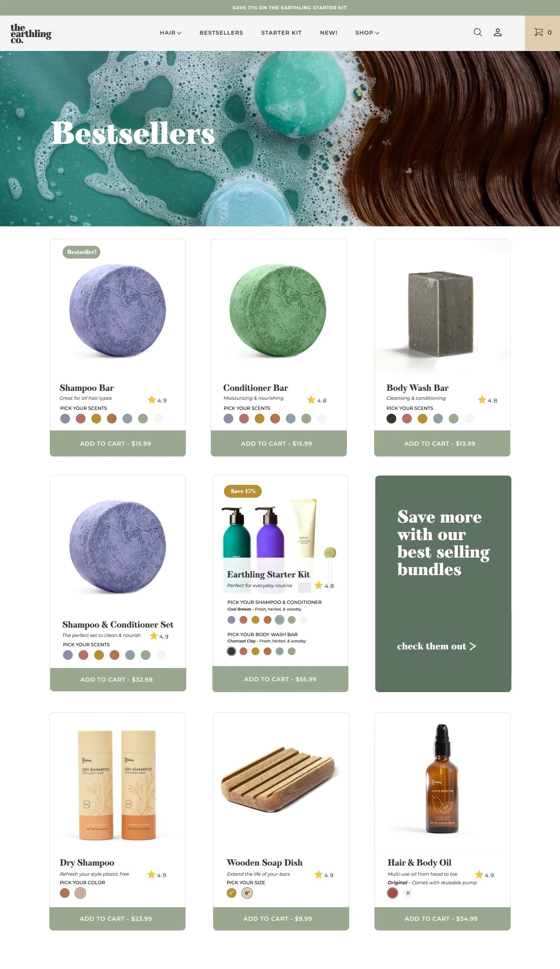Add Body Wash Bar to cart for $13.99
Viewport: 560px width, 969px height.
tap(442, 443)
